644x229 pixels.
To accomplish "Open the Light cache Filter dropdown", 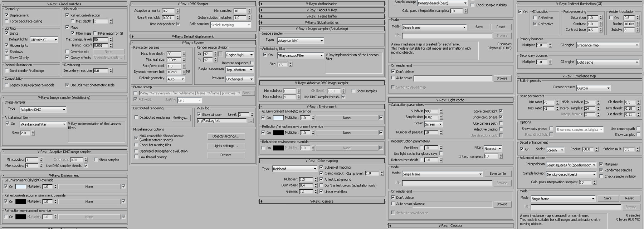I will [x=493, y=148].
